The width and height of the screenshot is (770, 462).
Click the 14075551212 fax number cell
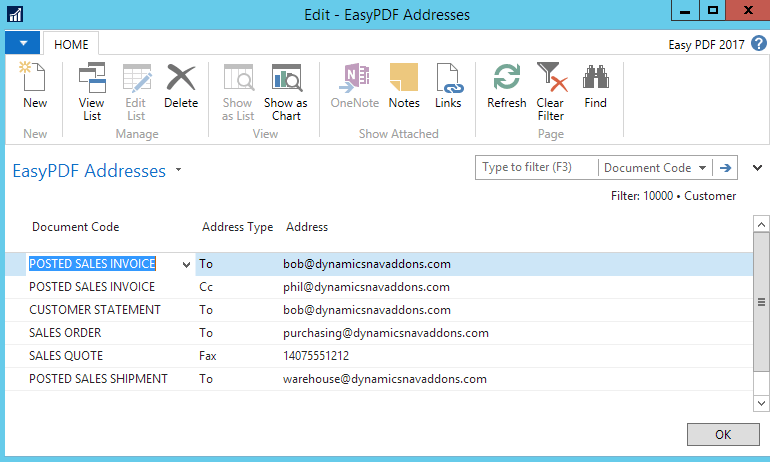pos(316,356)
